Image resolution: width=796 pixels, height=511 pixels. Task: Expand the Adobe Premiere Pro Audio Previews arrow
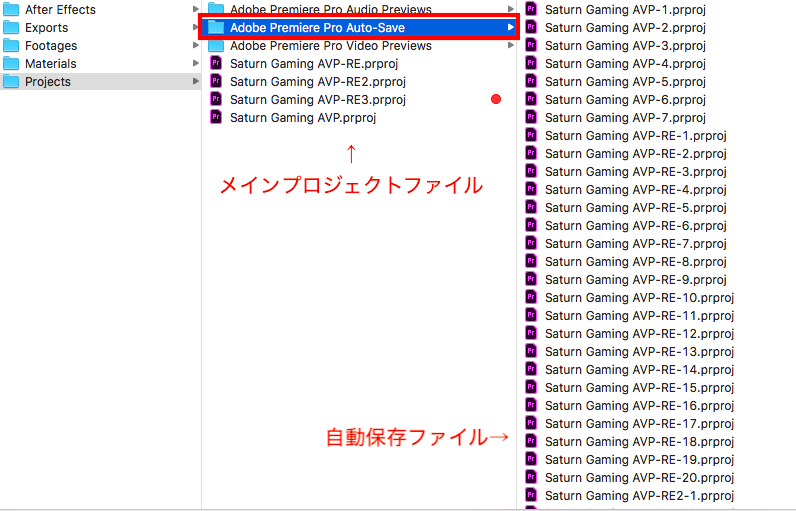[x=511, y=9]
